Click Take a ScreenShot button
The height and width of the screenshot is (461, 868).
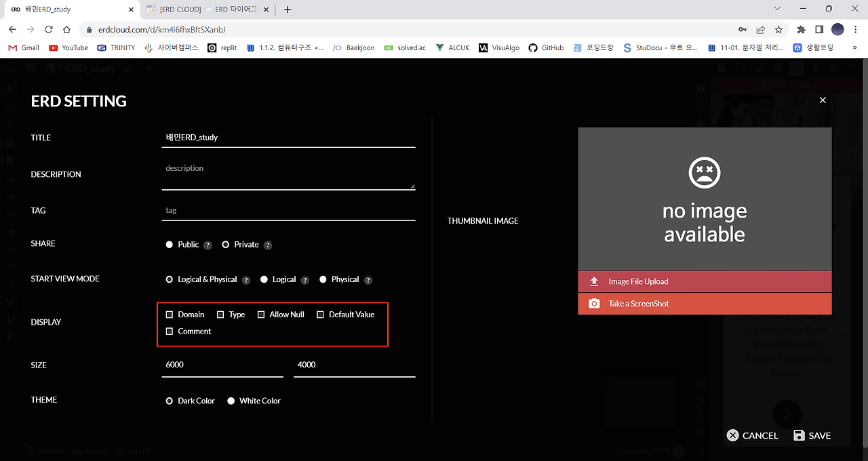(705, 304)
